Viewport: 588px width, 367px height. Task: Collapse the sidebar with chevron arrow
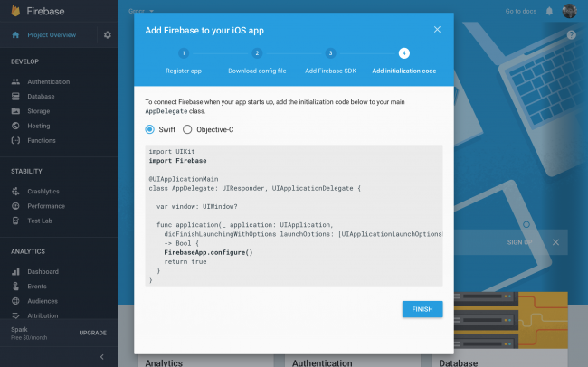coord(102,357)
